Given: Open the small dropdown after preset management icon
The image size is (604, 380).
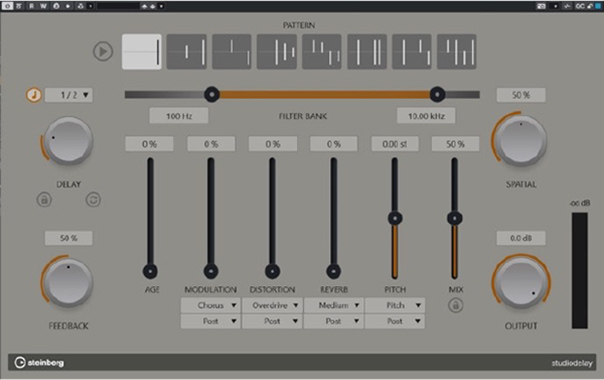Looking at the screenshot, I should [x=91, y=6].
